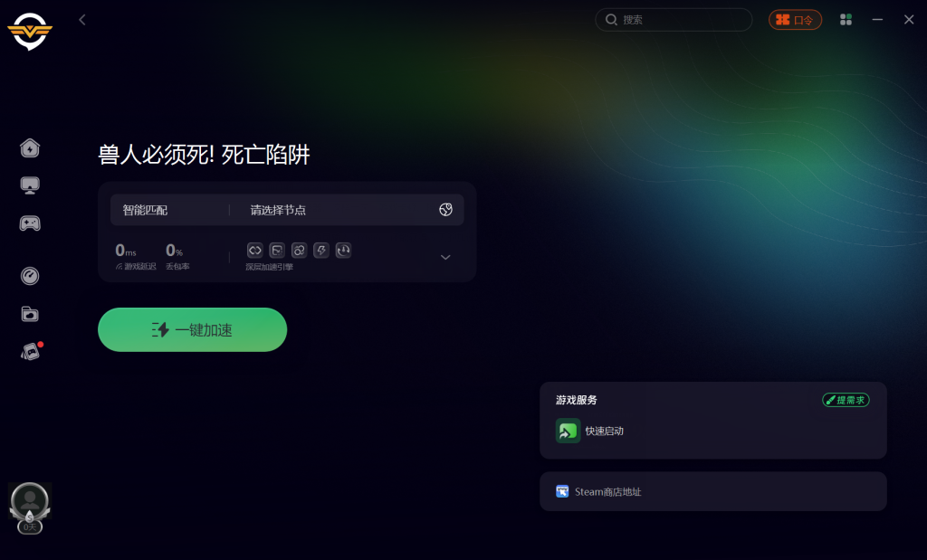Open the cards icon with red dot

point(31,352)
